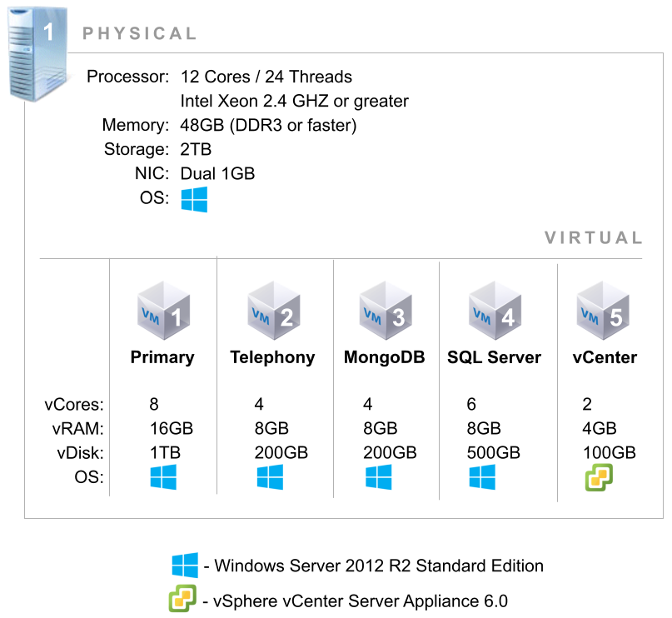The width and height of the screenshot is (672, 618).
Task: Click the Windows icon under Primary column
Action: click(163, 477)
